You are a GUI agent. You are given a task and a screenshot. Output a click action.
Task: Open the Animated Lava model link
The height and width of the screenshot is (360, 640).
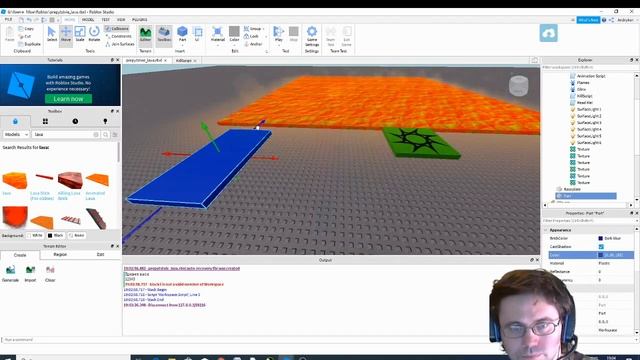click(95, 196)
